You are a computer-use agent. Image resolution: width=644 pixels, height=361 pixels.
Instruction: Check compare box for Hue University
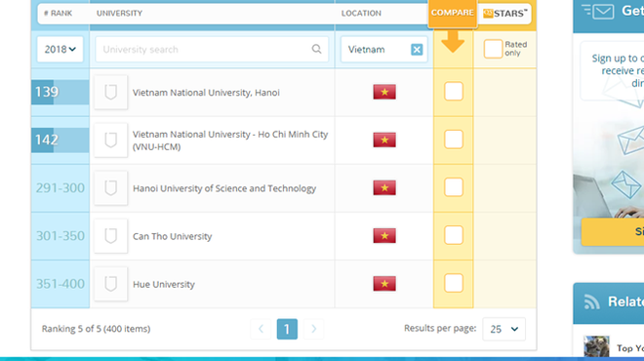coord(454,283)
